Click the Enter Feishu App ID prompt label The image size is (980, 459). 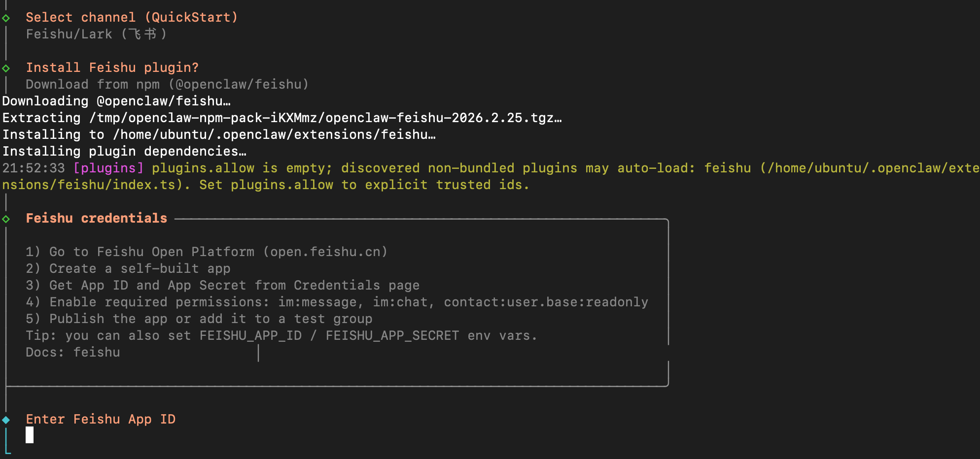pos(101,420)
